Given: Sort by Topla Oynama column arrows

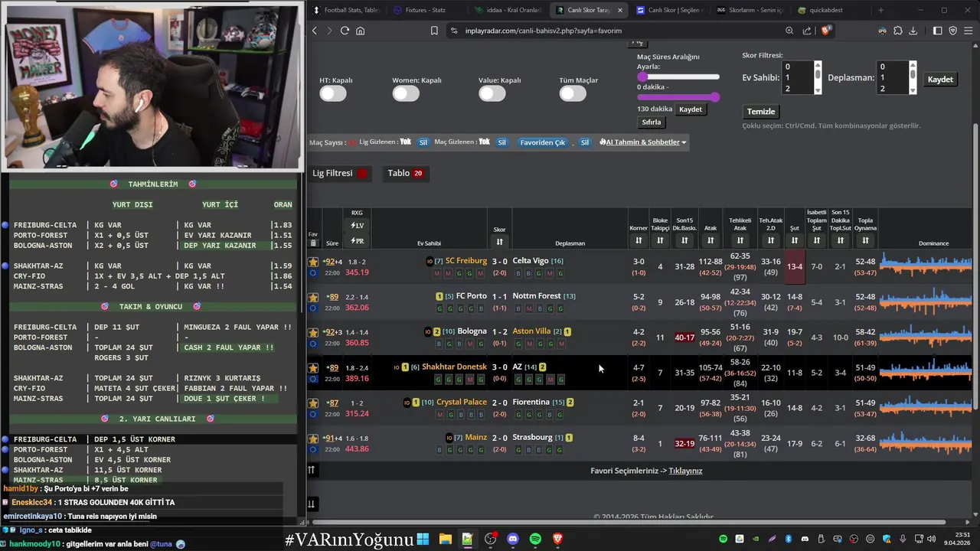Looking at the screenshot, I should (865, 240).
